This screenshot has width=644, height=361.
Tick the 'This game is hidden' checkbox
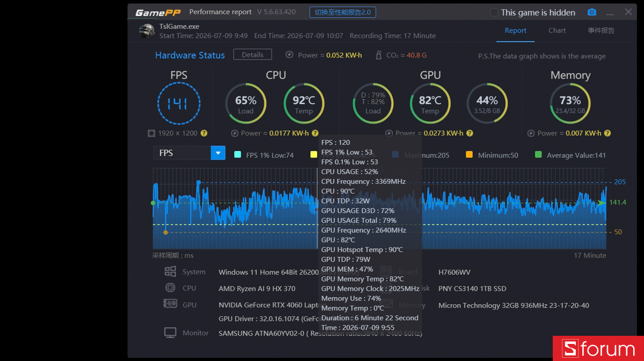point(494,12)
